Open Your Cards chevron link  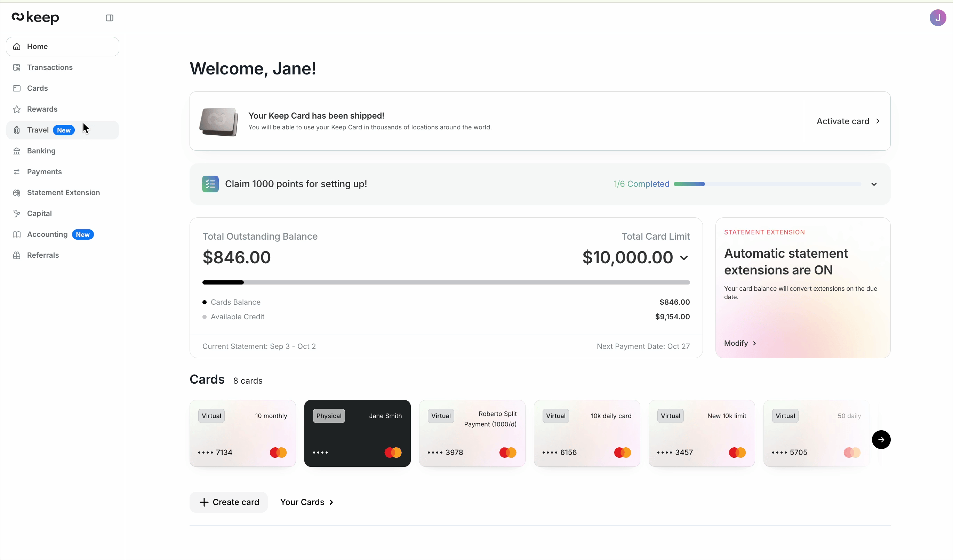pyautogui.click(x=307, y=502)
